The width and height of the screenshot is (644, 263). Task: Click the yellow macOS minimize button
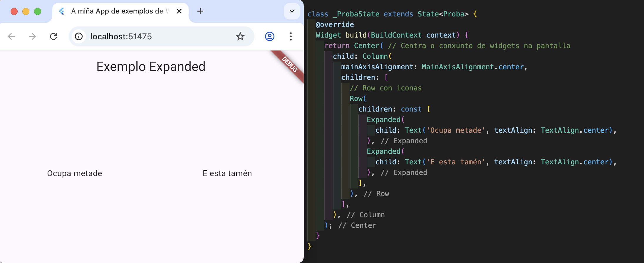[26, 11]
